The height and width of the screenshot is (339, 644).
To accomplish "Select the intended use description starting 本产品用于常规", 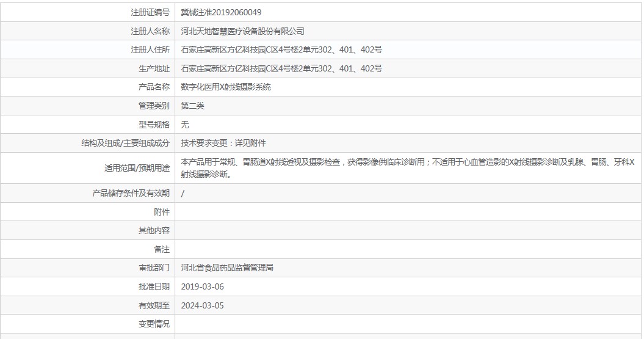I will (x=408, y=168).
